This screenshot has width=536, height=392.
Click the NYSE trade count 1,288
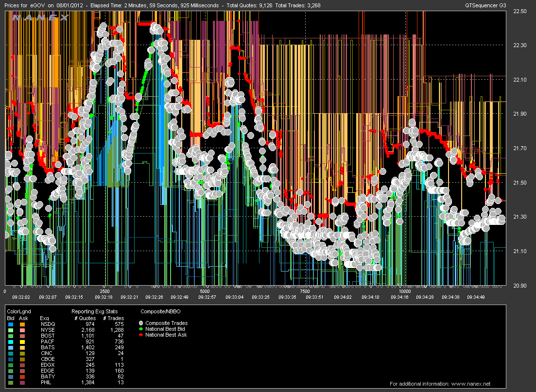117,330
